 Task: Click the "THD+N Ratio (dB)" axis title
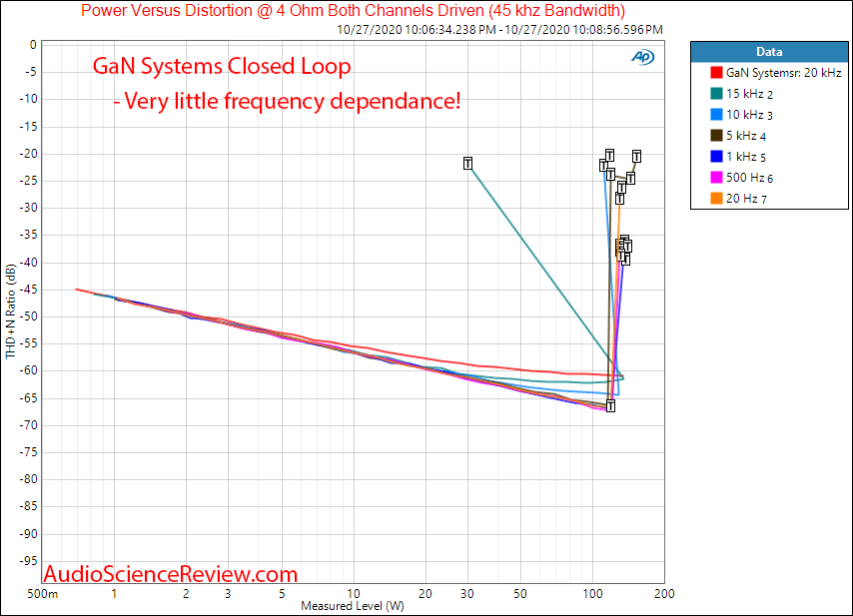coord(10,311)
